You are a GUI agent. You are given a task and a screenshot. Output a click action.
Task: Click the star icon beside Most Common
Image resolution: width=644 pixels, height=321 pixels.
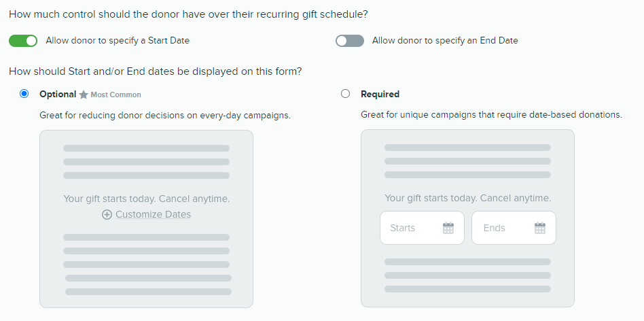pos(84,95)
